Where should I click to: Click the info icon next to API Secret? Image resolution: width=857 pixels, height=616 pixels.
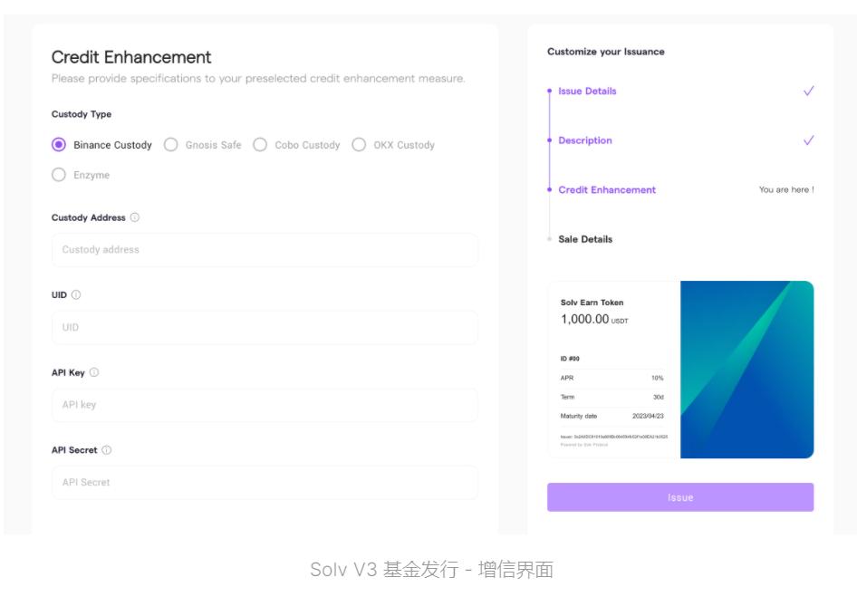(107, 450)
